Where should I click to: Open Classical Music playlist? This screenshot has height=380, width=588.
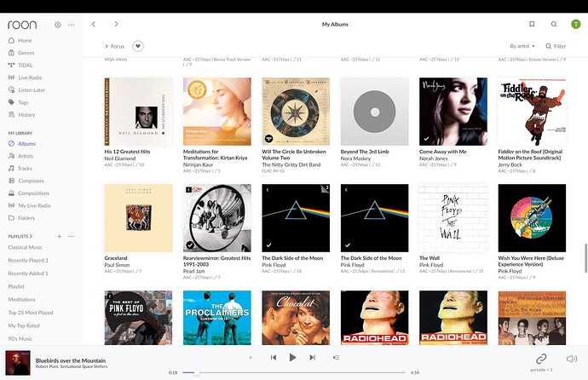tap(25, 247)
